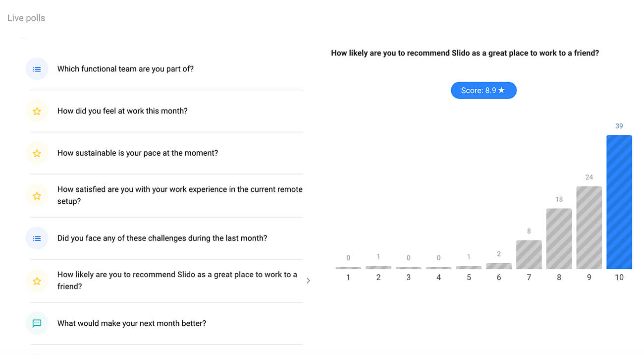Select "How sustainable is your pace" poll
The height and width of the screenshot is (355, 644).
[x=138, y=153]
